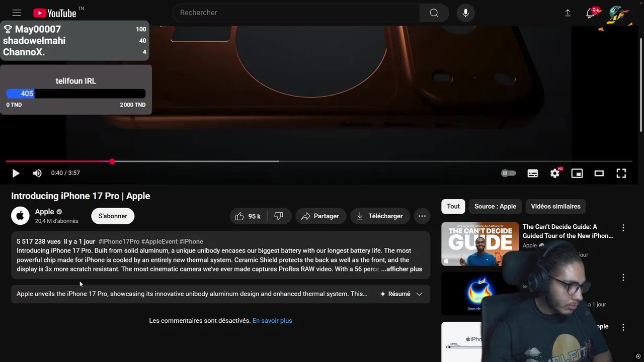Open notifications bell with 9+ badge
This screenshot has height=362, width=644.
click(592, 13)
